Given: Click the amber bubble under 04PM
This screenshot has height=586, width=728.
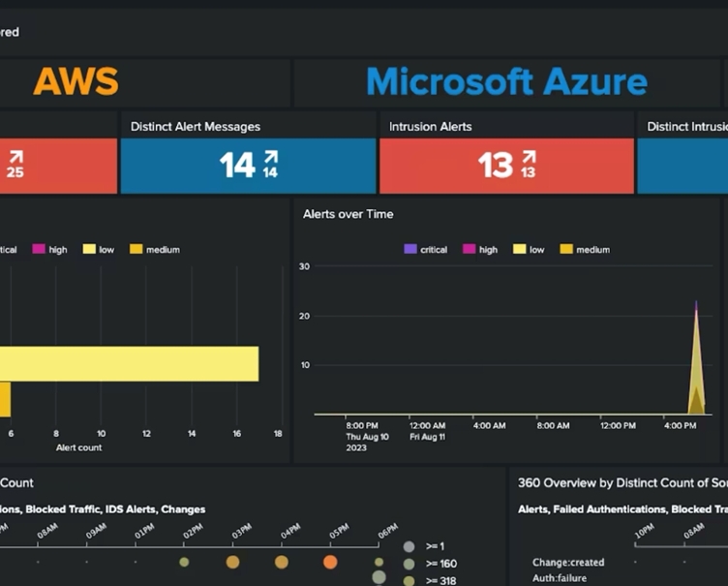Looking at the screenshot, I should pos(282,562).
